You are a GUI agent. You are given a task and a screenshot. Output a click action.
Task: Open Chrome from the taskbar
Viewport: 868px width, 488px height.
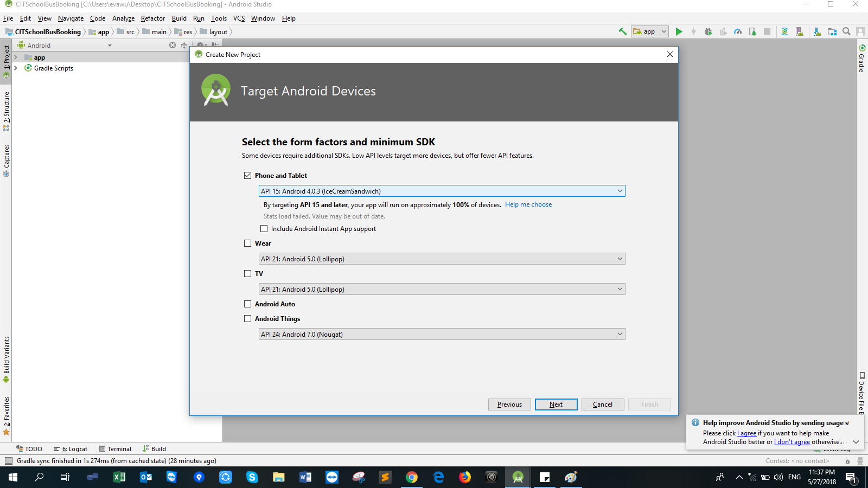412,477
